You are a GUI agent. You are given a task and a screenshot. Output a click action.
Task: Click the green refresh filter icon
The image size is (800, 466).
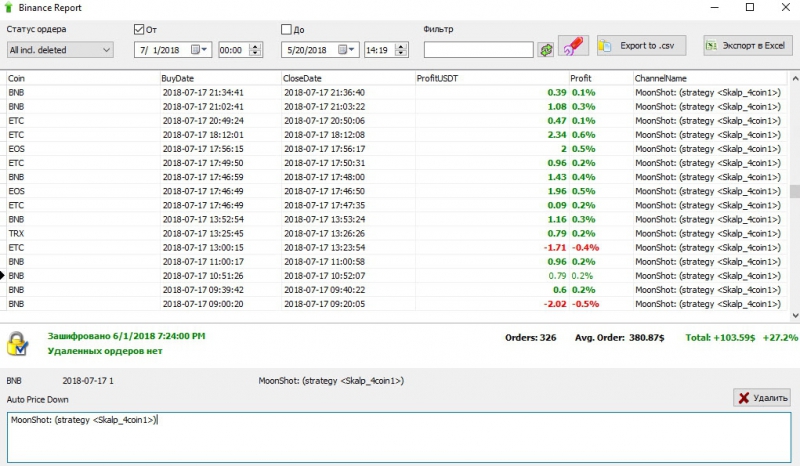(546, 50)
